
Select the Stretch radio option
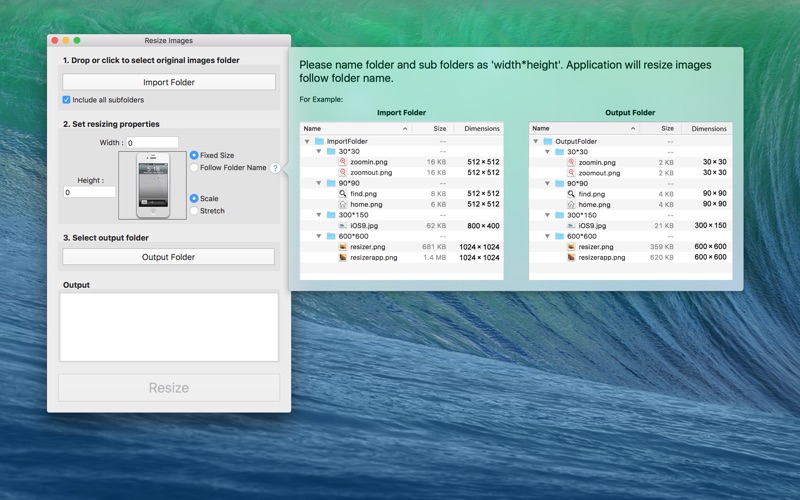click(x=194, y=210)
